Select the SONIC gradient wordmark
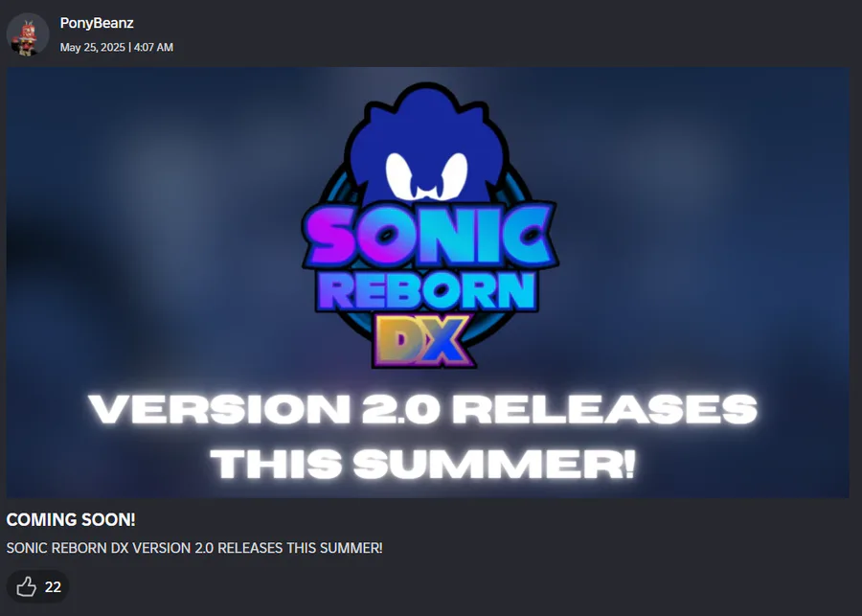The width and height of the screenshot is (862, 616). (430, 237)
